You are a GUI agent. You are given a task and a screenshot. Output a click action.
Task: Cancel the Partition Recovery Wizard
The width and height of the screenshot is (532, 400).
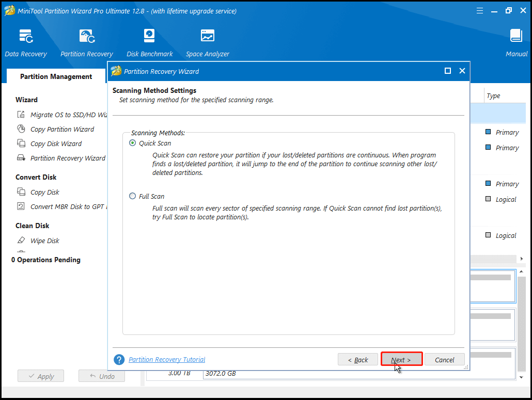(444, 360)
